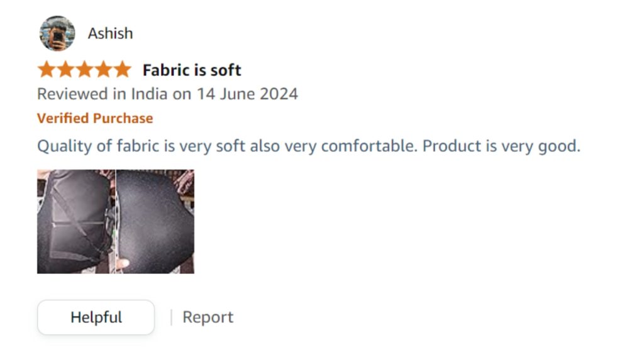Open Ashish's profile avatar picture

point(57,33)
